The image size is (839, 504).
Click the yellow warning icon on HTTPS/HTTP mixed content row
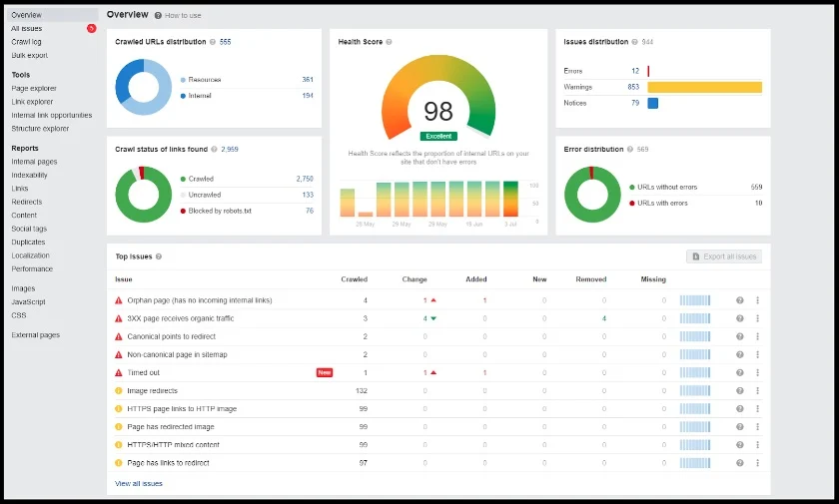tap(119, 445)
